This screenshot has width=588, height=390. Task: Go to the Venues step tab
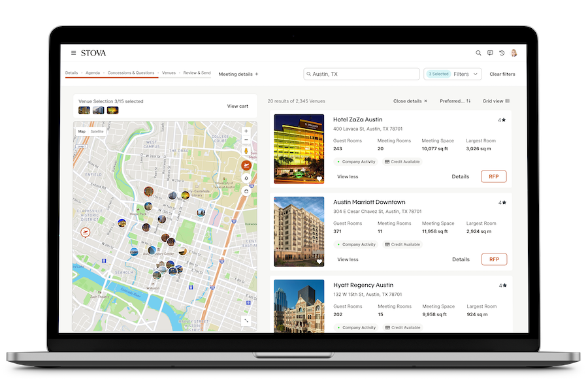pyautogui.click(x=169, y=73)
